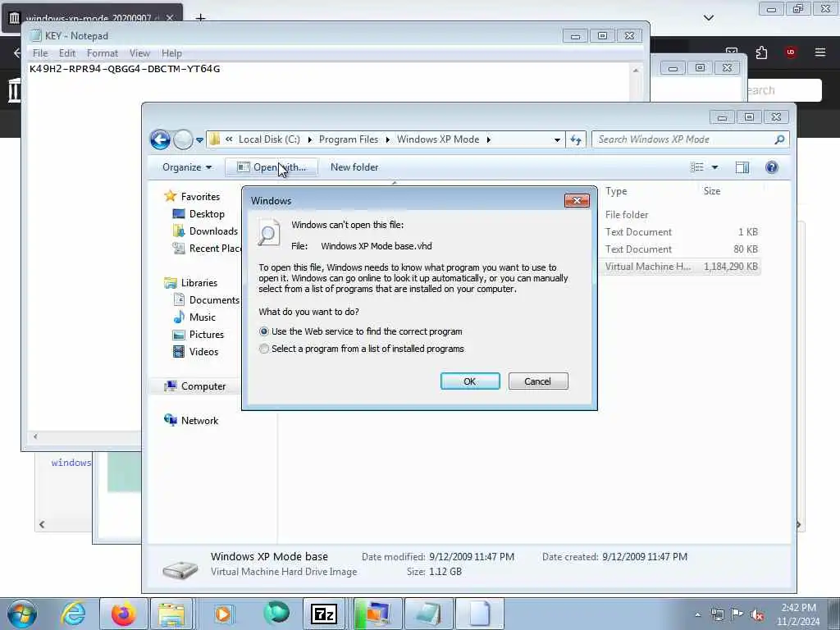This screenshot has height=630, width=840.
Task: Go back in Explorer with the back arrow
Action: point(160,139)
